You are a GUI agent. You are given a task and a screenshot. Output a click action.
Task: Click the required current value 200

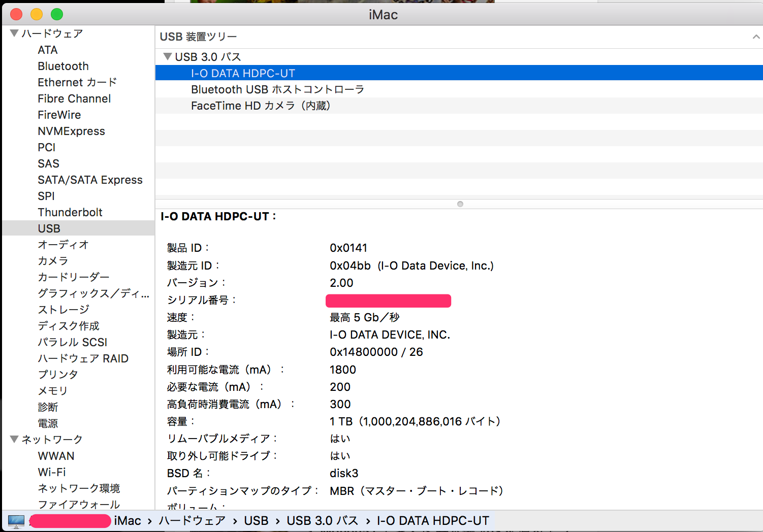(340, 387)
